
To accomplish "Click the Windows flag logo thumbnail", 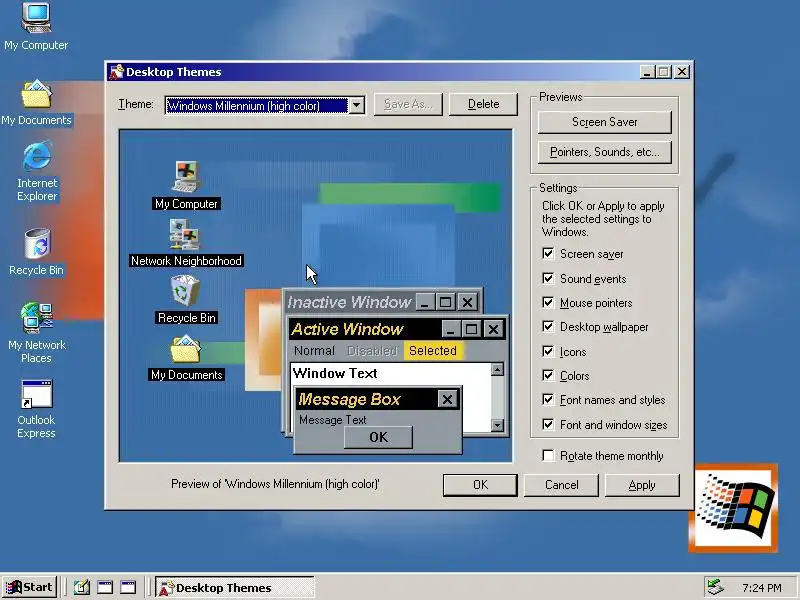I will pos(734,508).
